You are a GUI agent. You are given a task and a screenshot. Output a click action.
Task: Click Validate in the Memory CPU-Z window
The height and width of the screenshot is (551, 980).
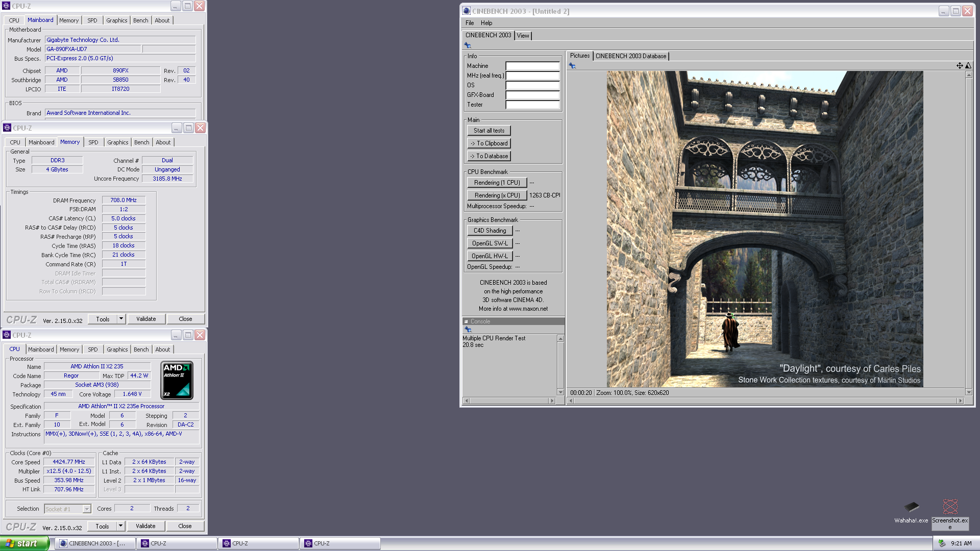click(146, 319)
